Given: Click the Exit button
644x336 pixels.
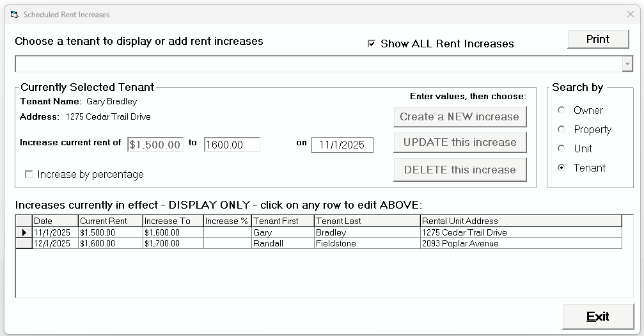Looking at the screenshot, I should (598, 316).
